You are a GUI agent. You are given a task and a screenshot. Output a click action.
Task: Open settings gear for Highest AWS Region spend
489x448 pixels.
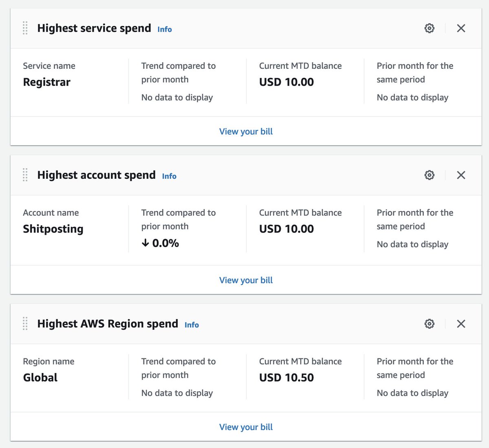click(430, 324)
